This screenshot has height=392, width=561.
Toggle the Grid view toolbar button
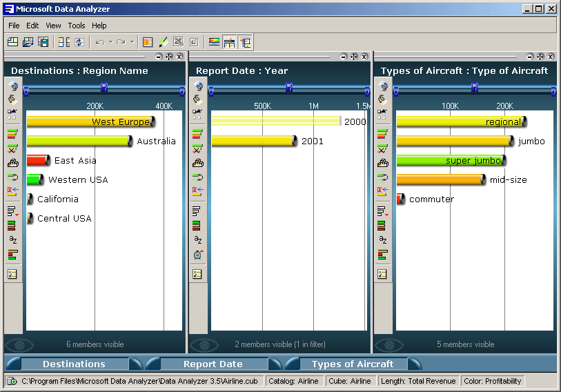coord(246,42)
